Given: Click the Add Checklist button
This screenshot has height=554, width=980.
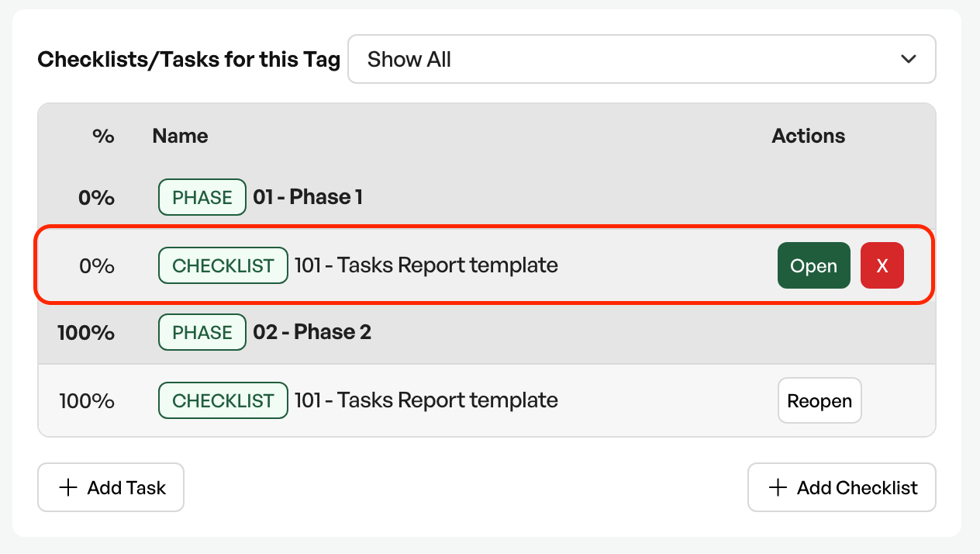Looking at the screenshot, I should tap(841, 487).
